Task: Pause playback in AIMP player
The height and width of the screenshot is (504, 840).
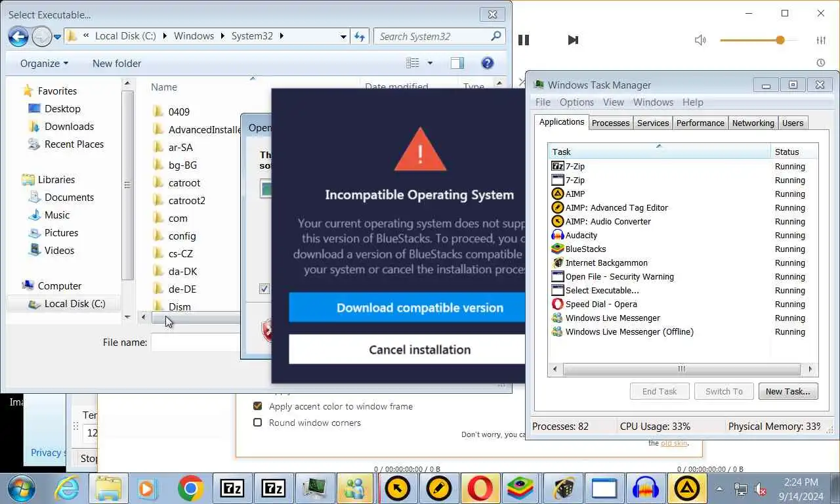Action: [x=524, y=40]
